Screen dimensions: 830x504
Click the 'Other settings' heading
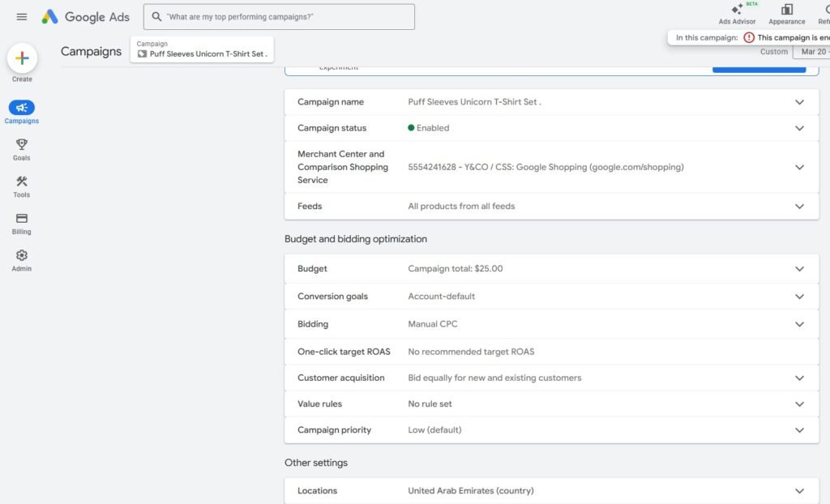(x=316, y=463)
